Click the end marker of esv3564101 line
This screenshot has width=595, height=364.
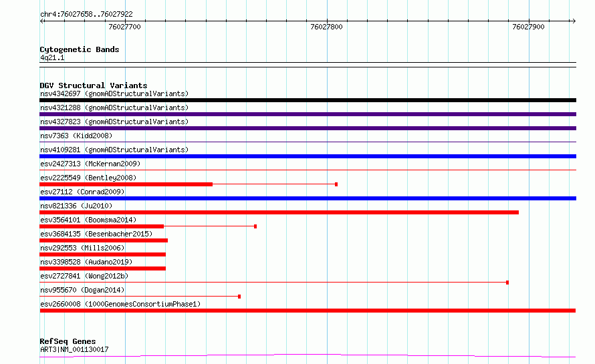[255, 226]
